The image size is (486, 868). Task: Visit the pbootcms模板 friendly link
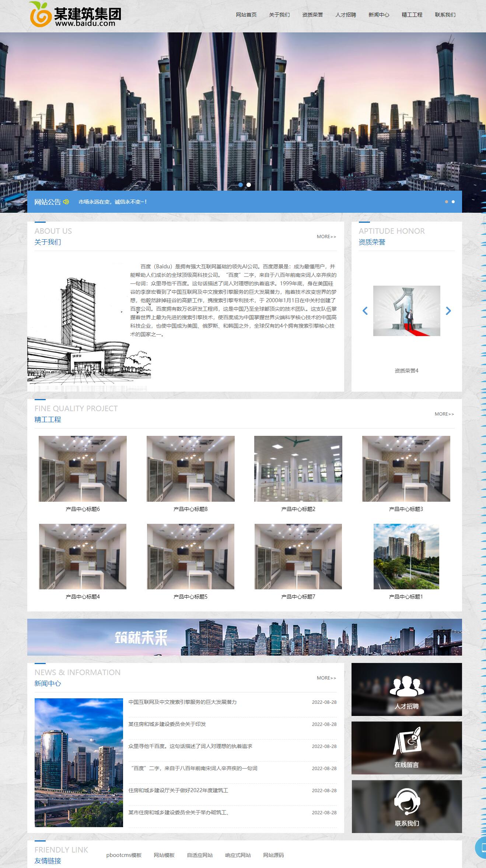[x=124, y=855]
